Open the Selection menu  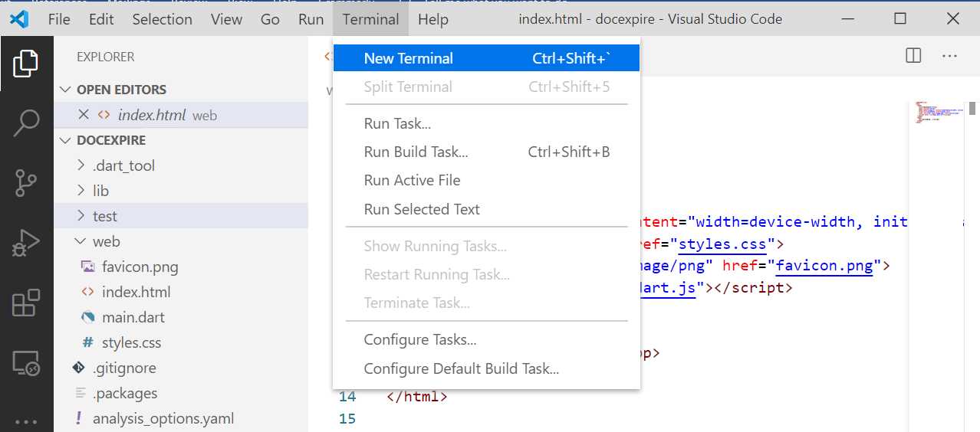coord(162,19)
